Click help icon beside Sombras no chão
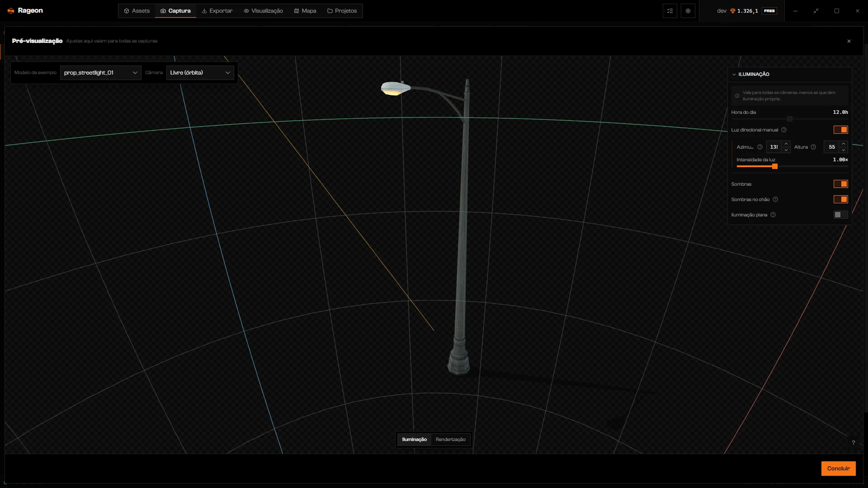 (x=775, y=200)
